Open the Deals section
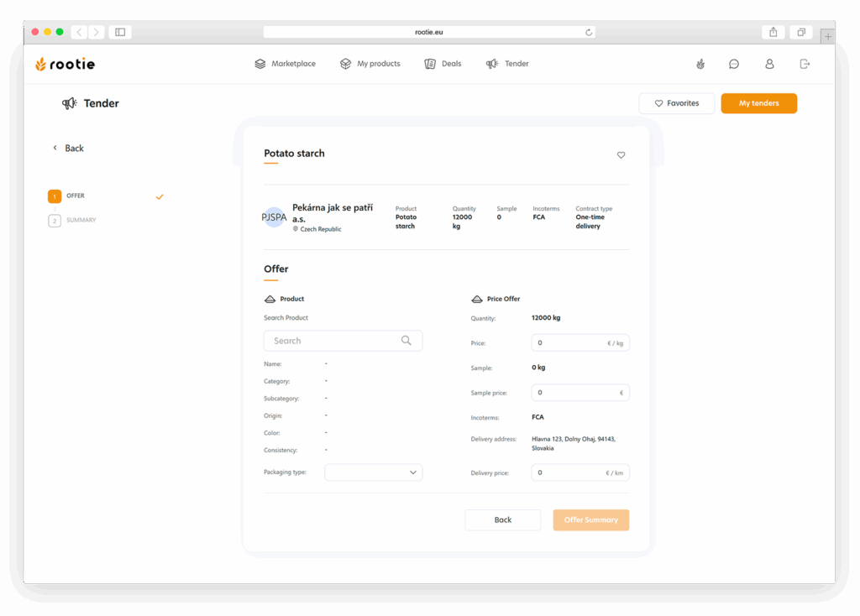The height and width of the screenshot is (616, 860). 443,64
